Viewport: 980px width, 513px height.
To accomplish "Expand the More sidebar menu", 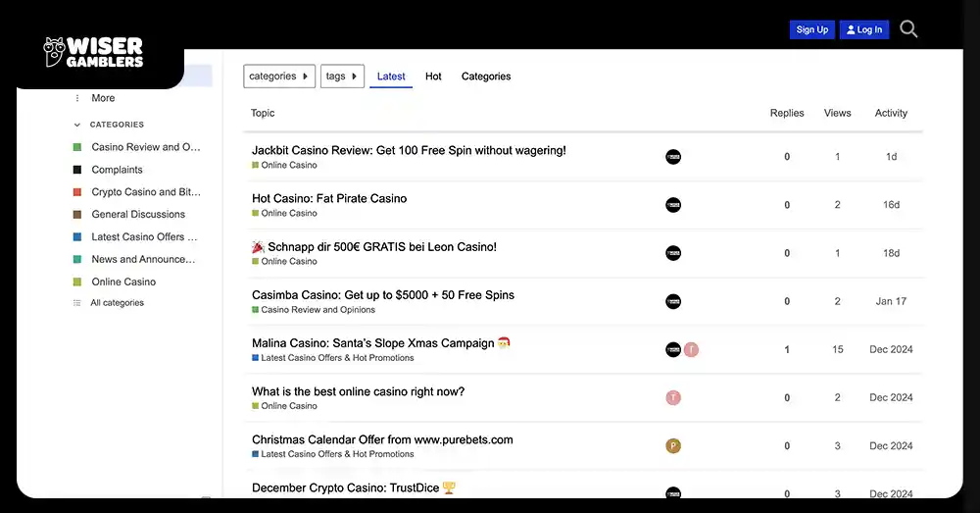I will point(103,98).
